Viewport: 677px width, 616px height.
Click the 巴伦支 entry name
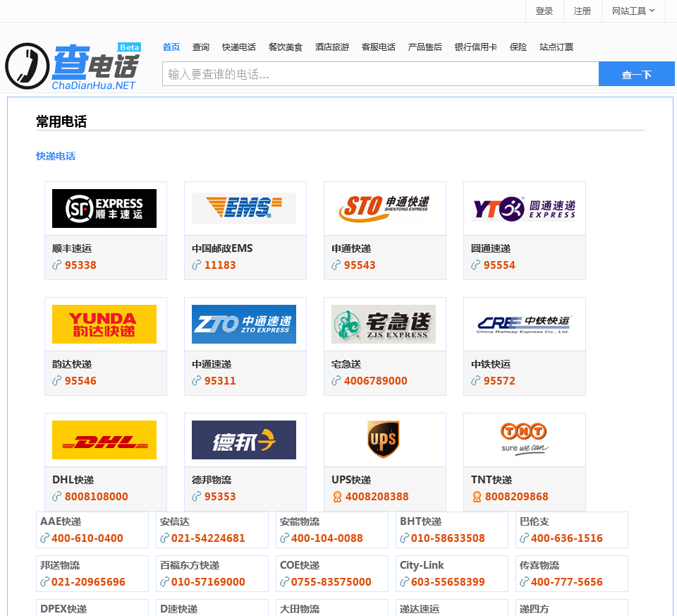point(535,521)
